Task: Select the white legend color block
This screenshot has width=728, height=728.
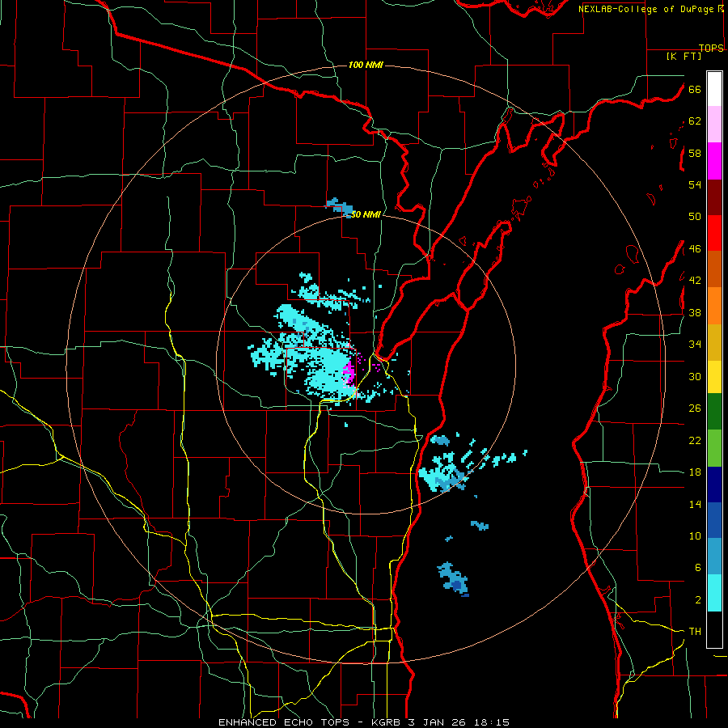Action: [x=714, y=89]
